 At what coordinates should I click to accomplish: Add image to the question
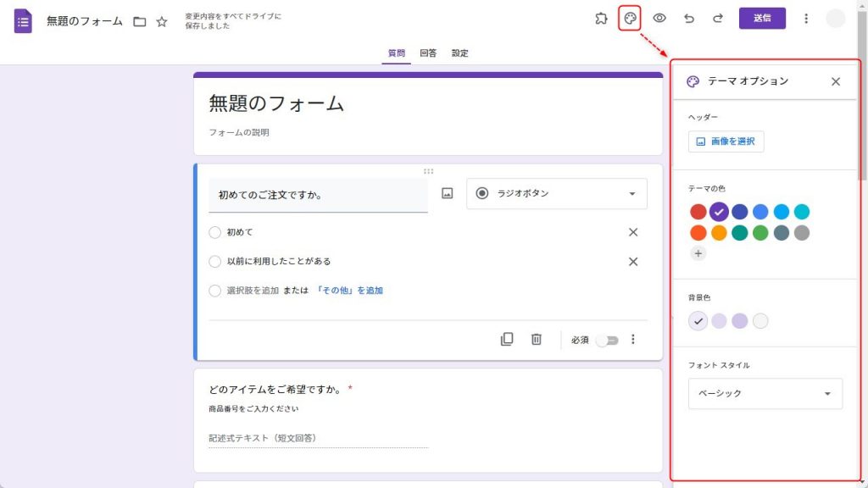[x=448, y=193]
